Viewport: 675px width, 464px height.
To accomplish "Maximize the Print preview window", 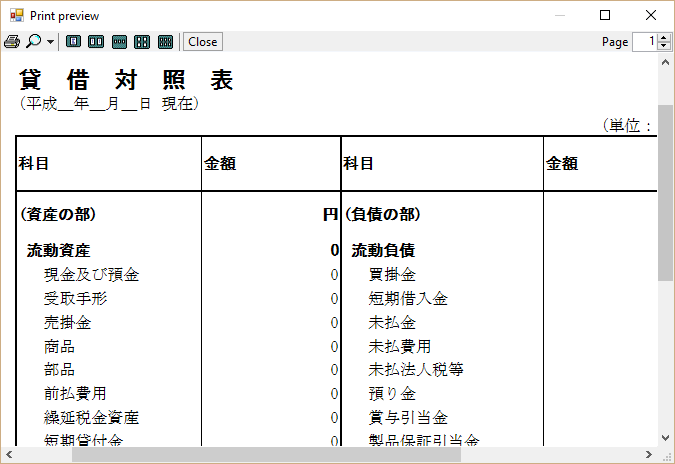I will (x=605, y=15).
